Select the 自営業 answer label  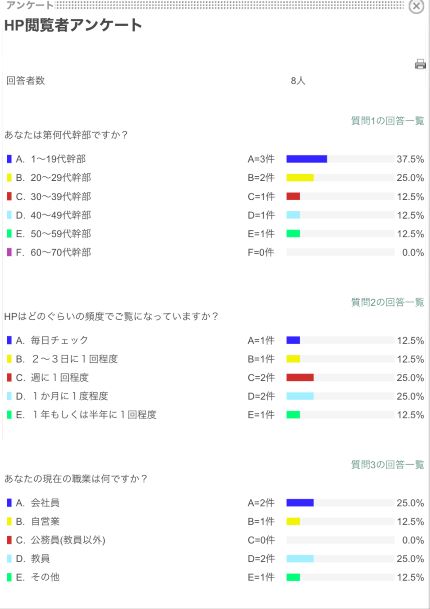point(45,521)
